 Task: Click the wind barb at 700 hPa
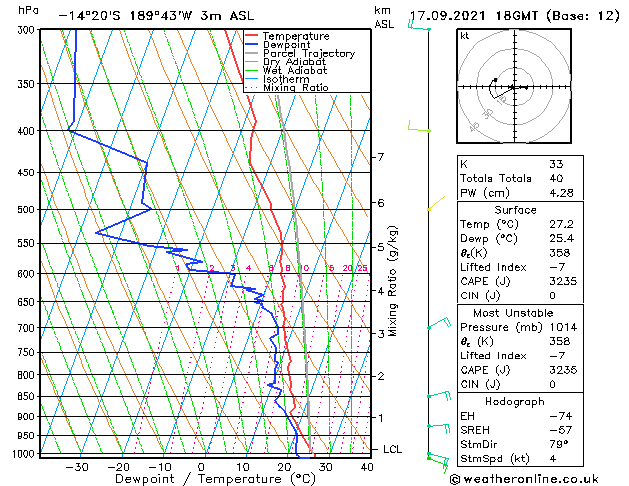pyautogui.click(x=439, y=323)
